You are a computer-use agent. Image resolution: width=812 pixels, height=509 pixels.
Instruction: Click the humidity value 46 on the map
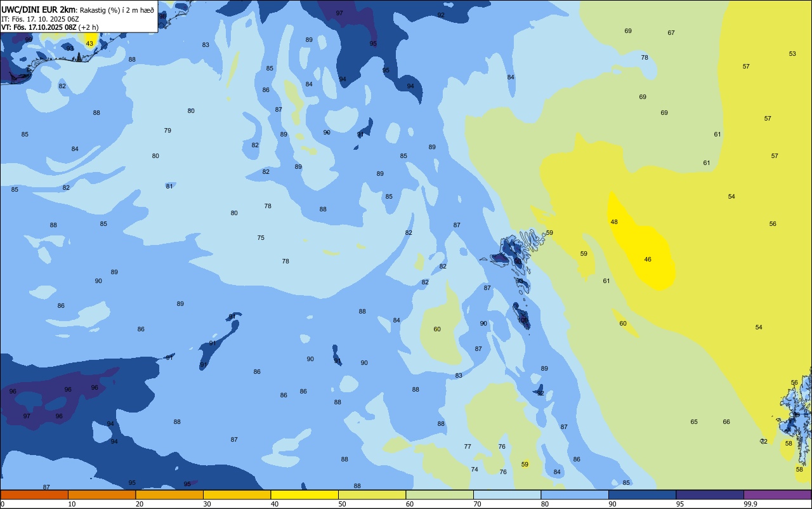(x=648, y=260)
